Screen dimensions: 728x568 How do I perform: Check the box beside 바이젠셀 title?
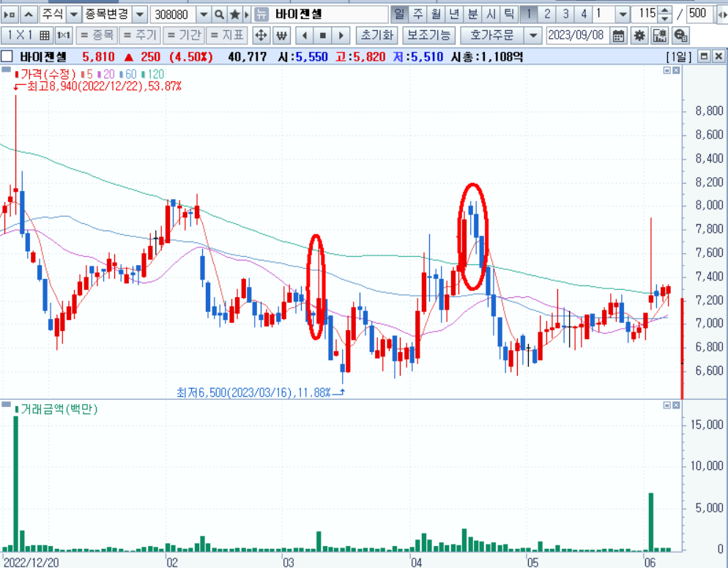coord(7,56)
